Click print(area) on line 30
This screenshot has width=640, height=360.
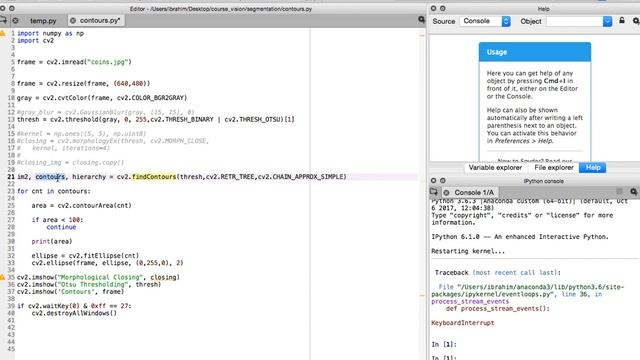52,241
